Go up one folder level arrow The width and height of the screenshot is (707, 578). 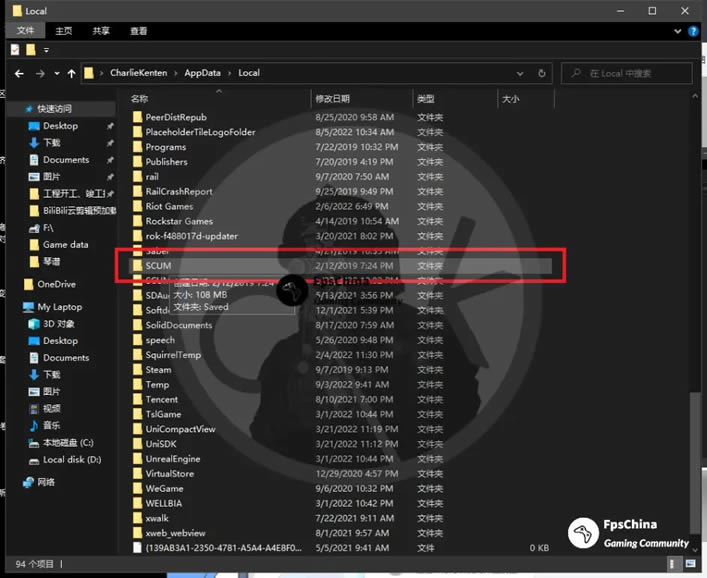click(71, 73)
